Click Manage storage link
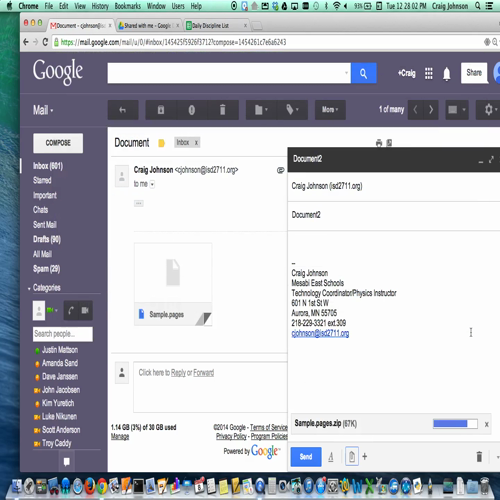The image size is (500, 500). point(120,436)
